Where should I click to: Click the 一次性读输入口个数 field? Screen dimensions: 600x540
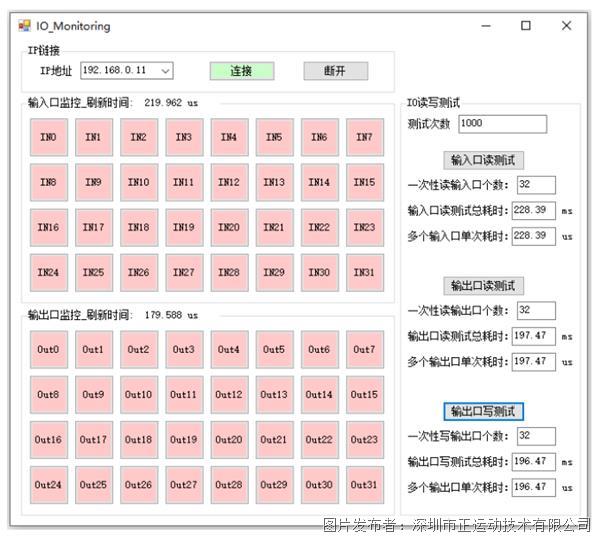[x=536, y=185]
